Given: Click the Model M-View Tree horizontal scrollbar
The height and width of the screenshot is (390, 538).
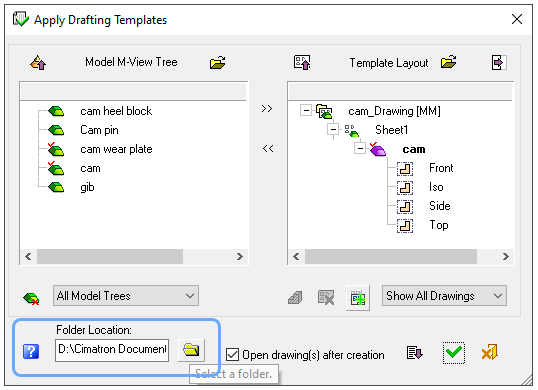Looking at the screenshot, I should point(134,257).
